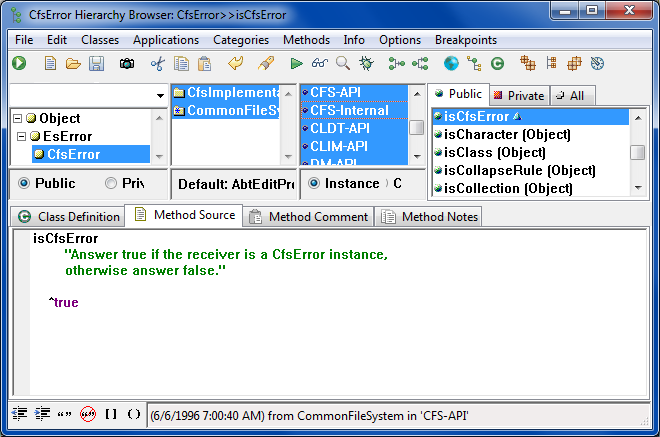Open the Breakpoints menu
The width and height of the screenshot is (660, 437).
[466, 40]
